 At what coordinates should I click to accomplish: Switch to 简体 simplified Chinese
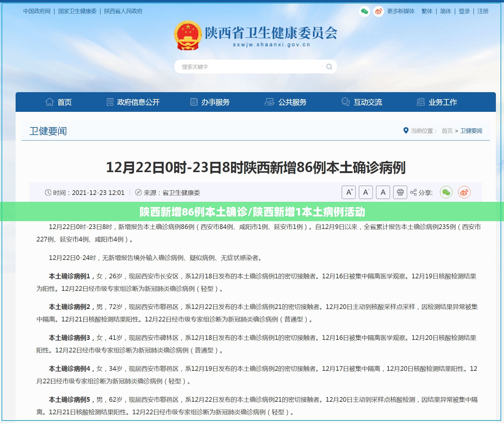[446, 11]
